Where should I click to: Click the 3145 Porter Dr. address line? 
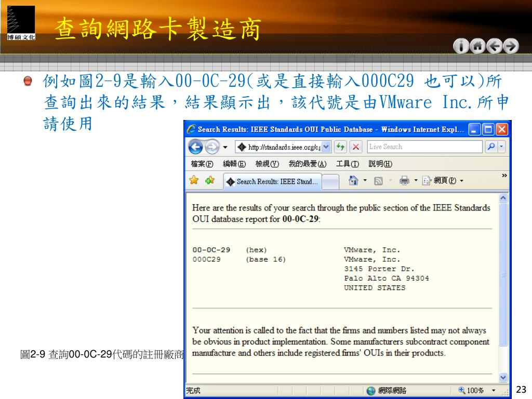pyautogui.click(x=379, y=269)
